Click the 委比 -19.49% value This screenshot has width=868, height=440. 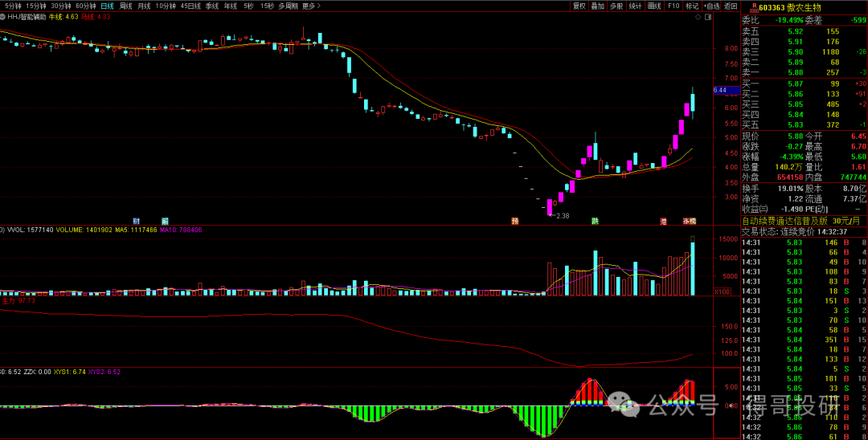788,20
